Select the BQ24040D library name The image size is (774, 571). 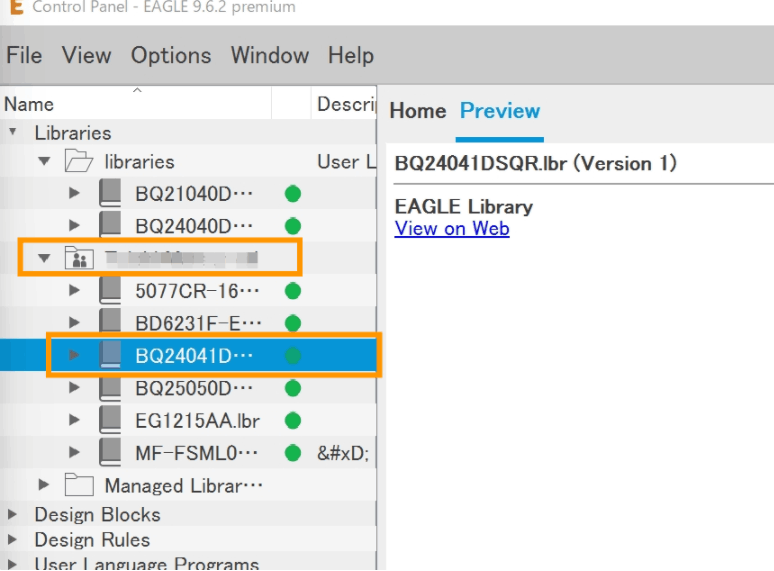pos(194,226)
